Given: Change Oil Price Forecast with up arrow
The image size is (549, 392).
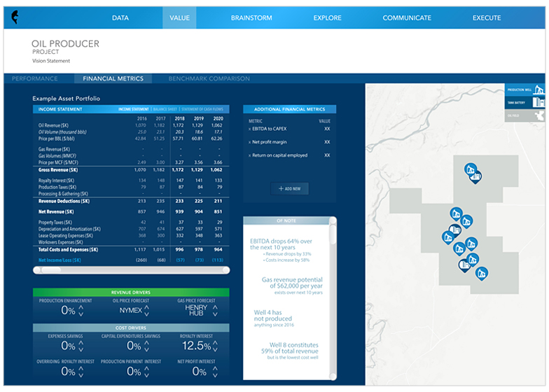Looking at the screenshot, I should coord(147,306).
